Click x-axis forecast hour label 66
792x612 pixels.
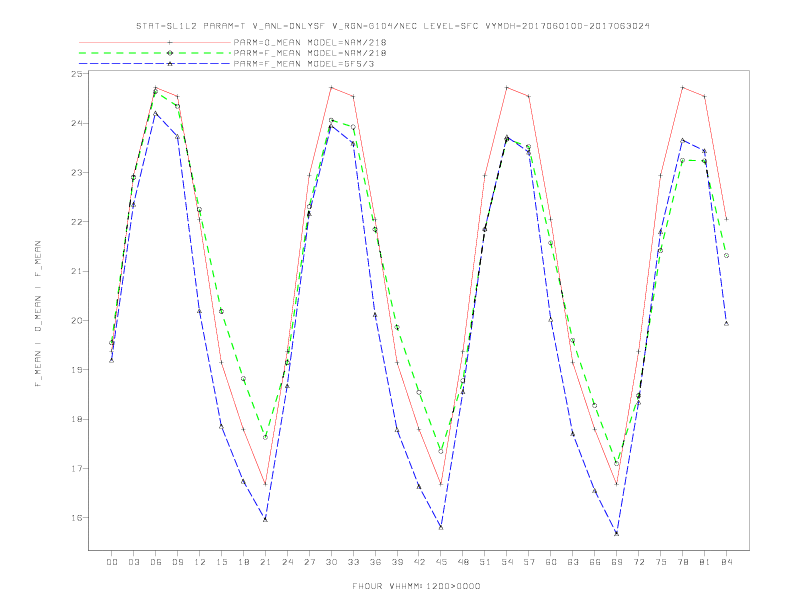(x=595, y=562)
